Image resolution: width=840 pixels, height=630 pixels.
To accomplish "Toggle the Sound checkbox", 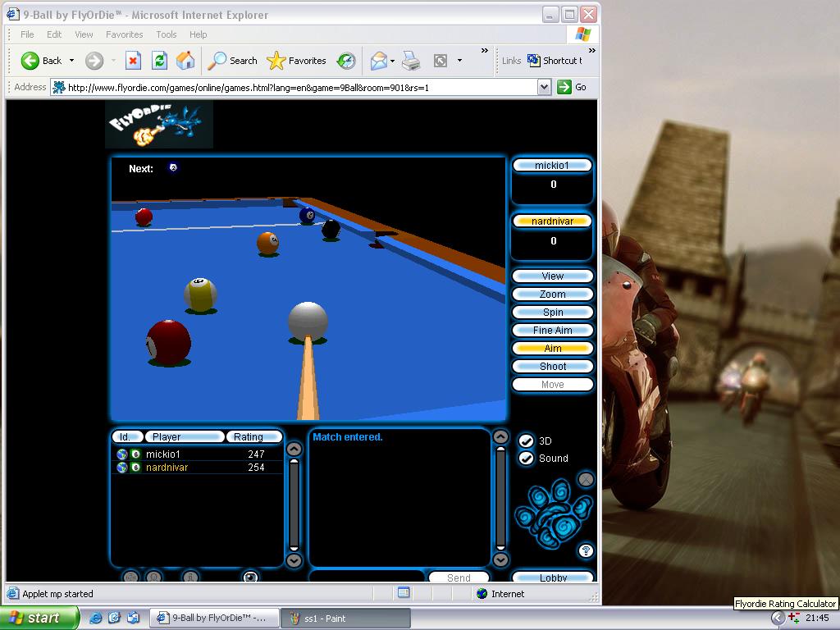I will point(526,458).
